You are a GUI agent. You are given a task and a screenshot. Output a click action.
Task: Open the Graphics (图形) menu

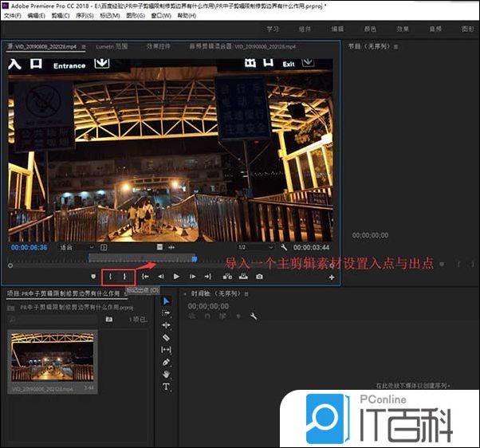click(x=136, y=15)
